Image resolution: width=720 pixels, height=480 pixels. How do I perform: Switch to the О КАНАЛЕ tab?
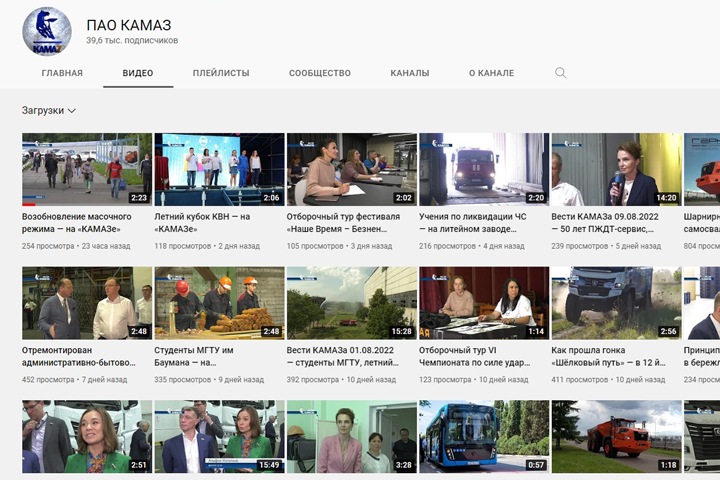pyautogui.click(x=491, y=73)
